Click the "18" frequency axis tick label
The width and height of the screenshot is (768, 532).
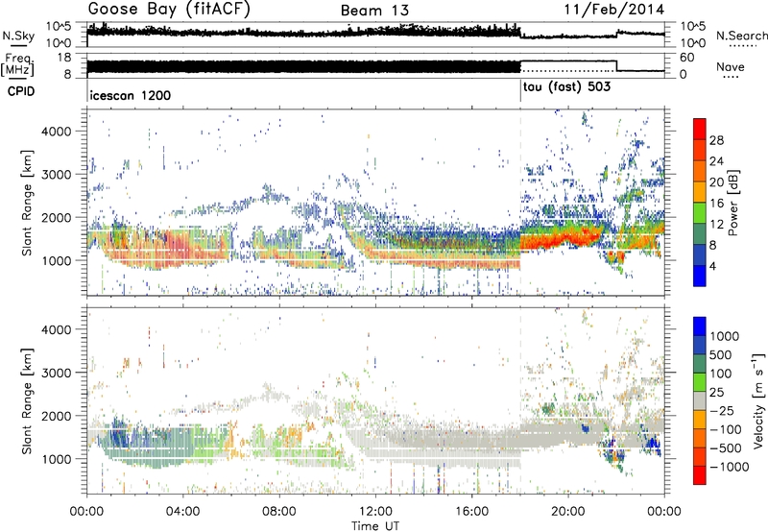pyautogui.click(x=64, y=58)
